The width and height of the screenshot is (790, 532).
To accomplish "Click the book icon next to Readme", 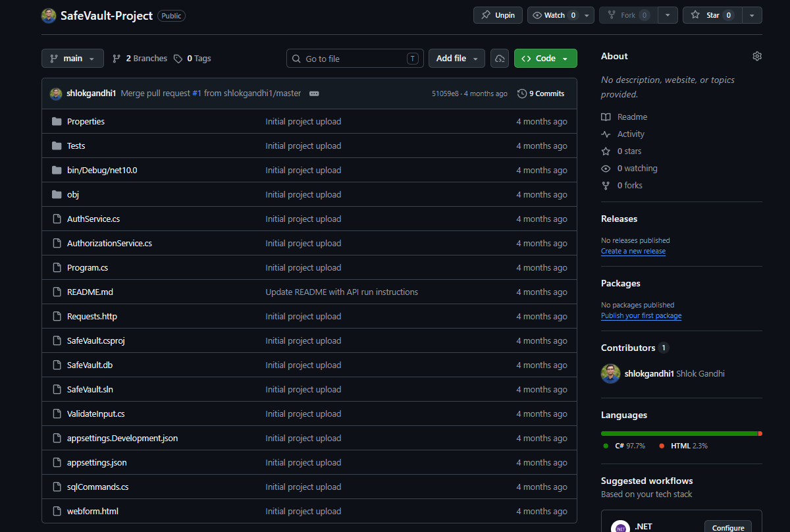I will pos(606,117).
